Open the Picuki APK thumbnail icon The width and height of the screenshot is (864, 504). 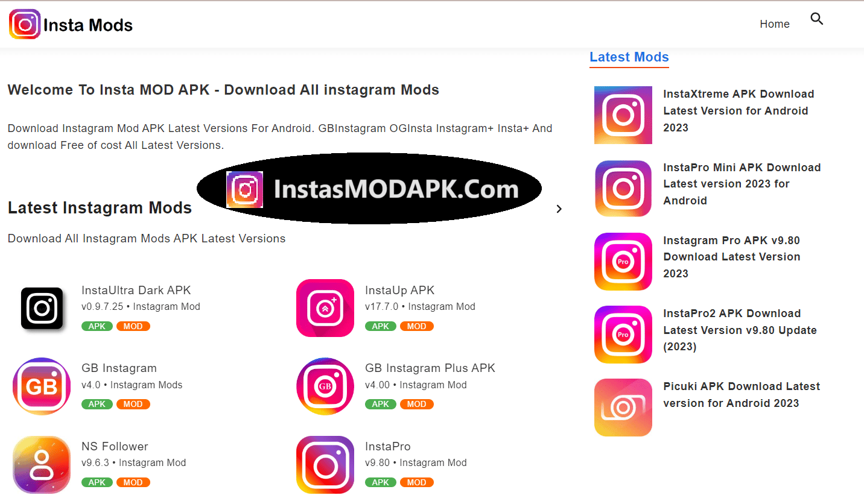[x=623, y=408]
